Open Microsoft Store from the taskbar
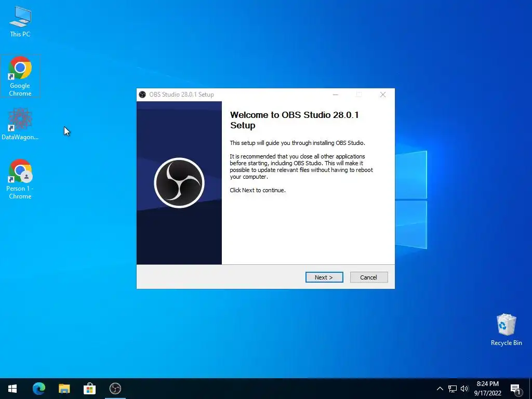 click(89, 389)
